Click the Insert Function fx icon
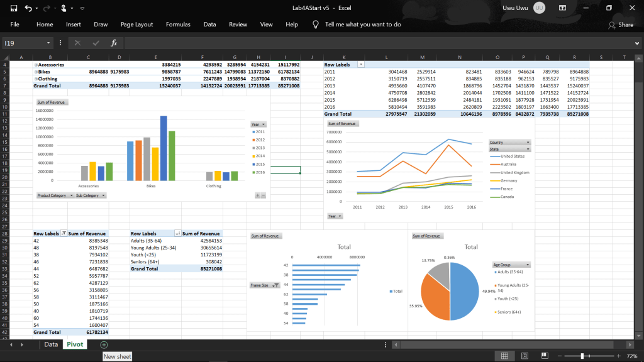This screenshot has width=644, height=362. point(114,43)
